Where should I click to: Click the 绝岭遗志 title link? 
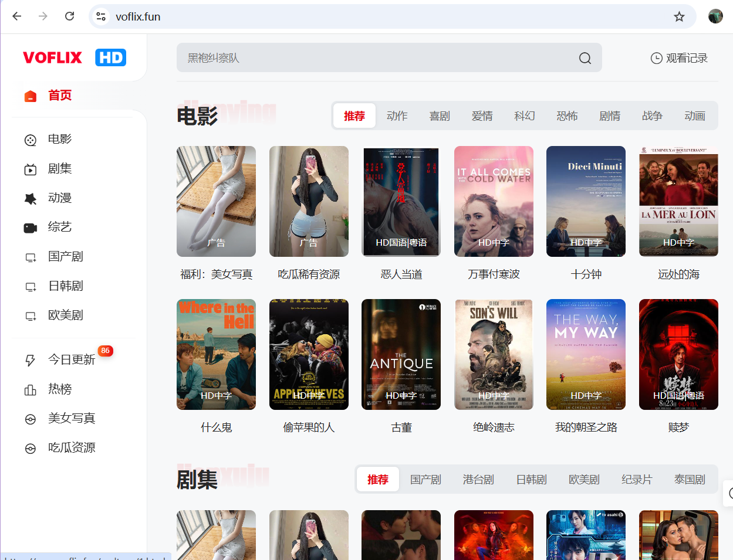coord(494,427)
